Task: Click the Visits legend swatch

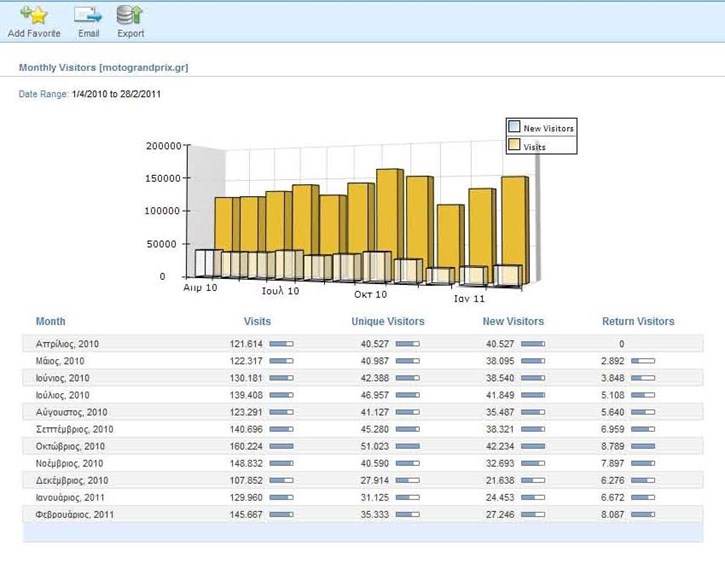Action: [x=514, y=145]
